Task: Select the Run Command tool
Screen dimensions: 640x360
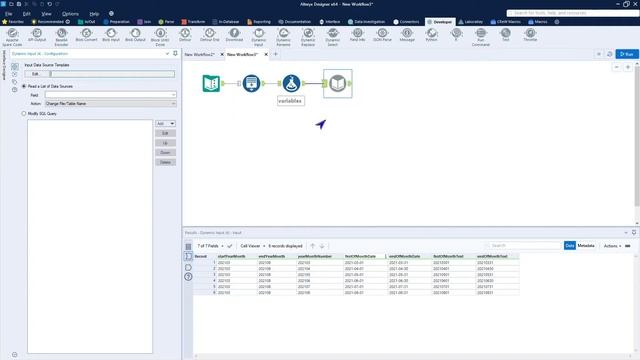Action: [481, 37]
